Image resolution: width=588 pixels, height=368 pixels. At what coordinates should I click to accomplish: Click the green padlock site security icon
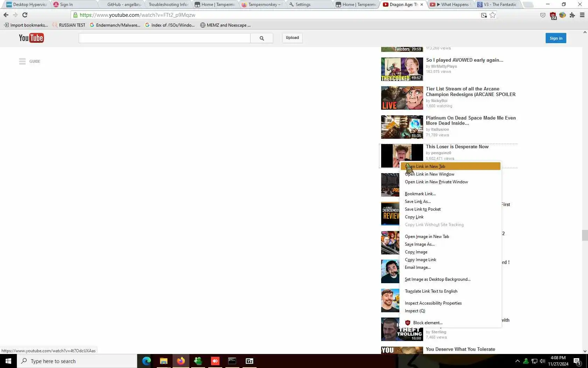pos(75,15)
